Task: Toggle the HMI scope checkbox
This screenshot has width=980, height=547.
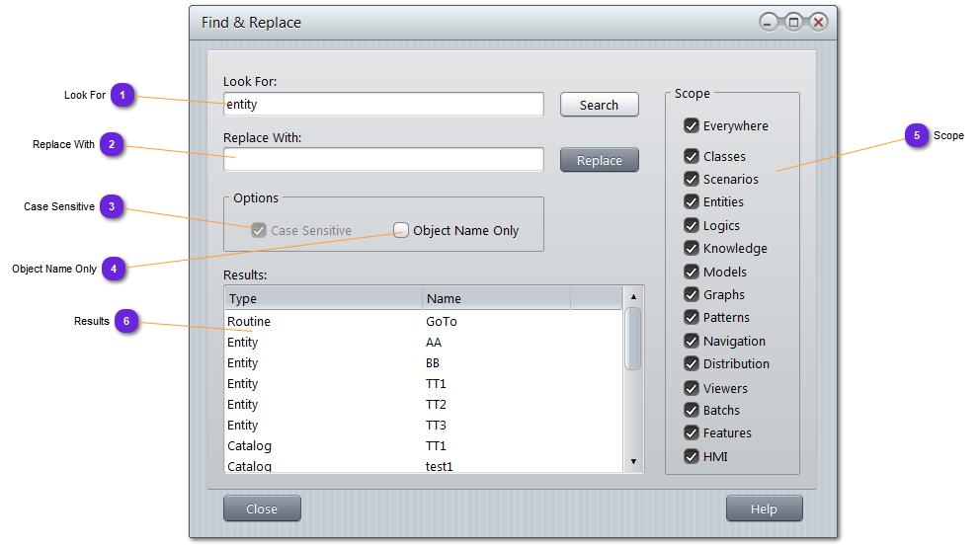Action: tap(692, 456)
